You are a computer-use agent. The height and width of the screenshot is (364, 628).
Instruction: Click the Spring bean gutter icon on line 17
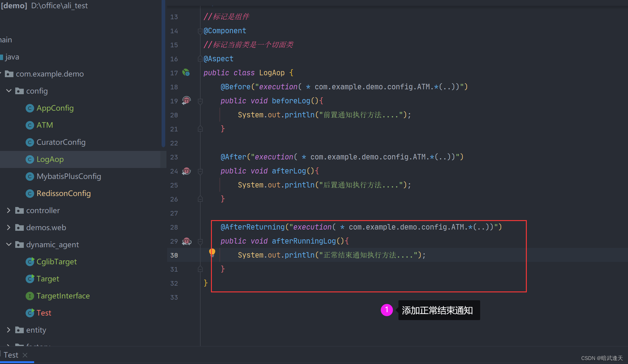pos(186,73)
